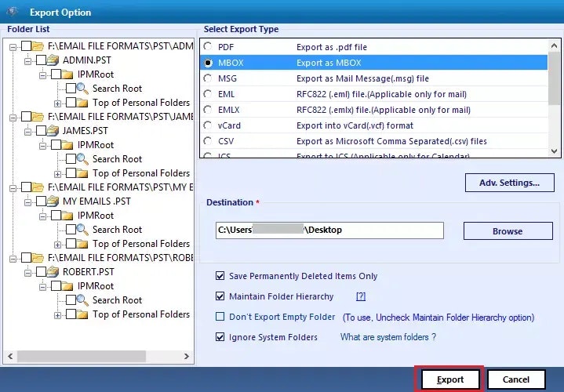Click the folder list horizontal scrollbar thumb
The height and width of the screenshot is (392, 564).
point(82,356)
